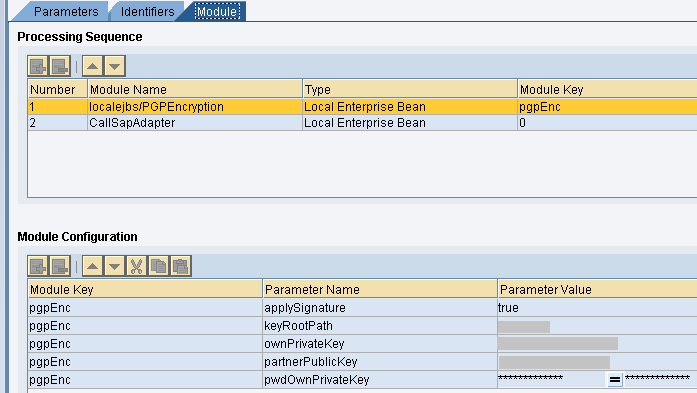Open the Identifiers tab

click(x=148, y=12)
